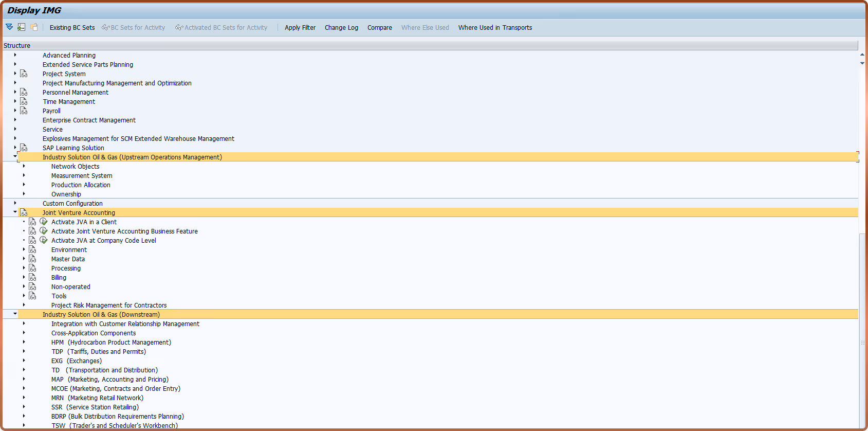Screen dimensions: 868x431
Task: Open documentation icon for Time Management
Action: click(x=24, y=102)
